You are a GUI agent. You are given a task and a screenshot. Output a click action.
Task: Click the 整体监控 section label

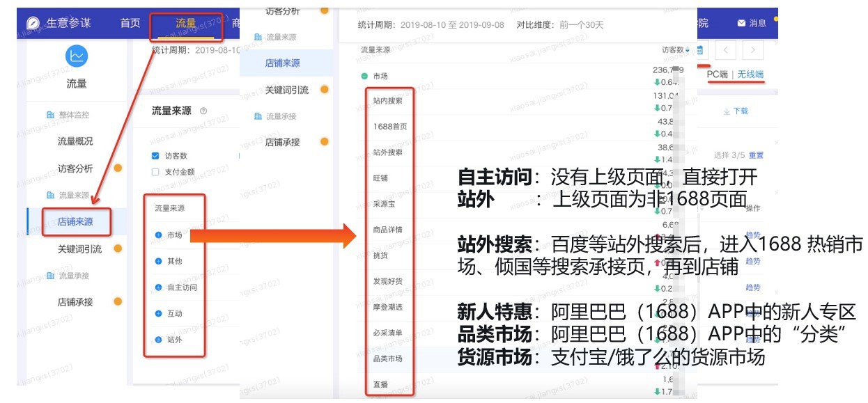coord(74,115)
